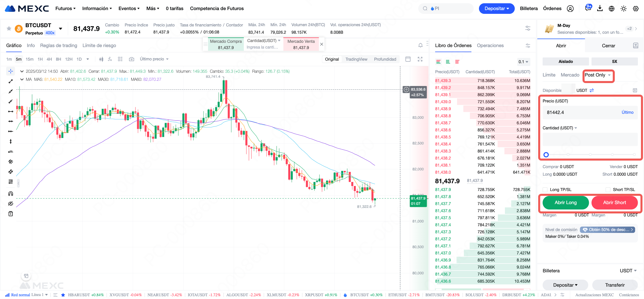Screen dimensions: 644x299
Task: Open order book settings sliders icon
Action: (x=528, y=46)
